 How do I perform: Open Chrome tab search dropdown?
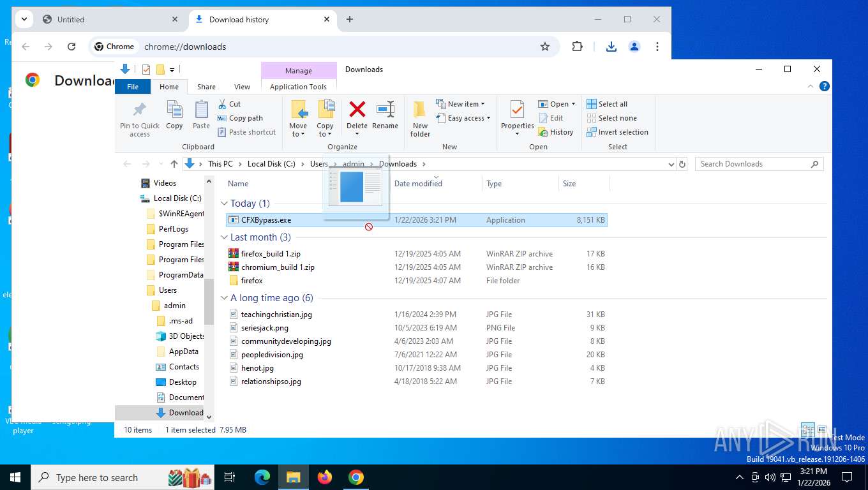tap(24, 19)
